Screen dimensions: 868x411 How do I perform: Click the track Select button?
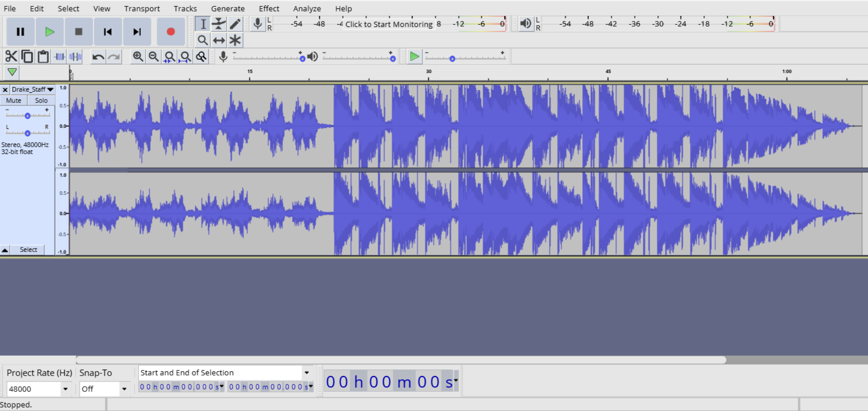tap(28, 250)
